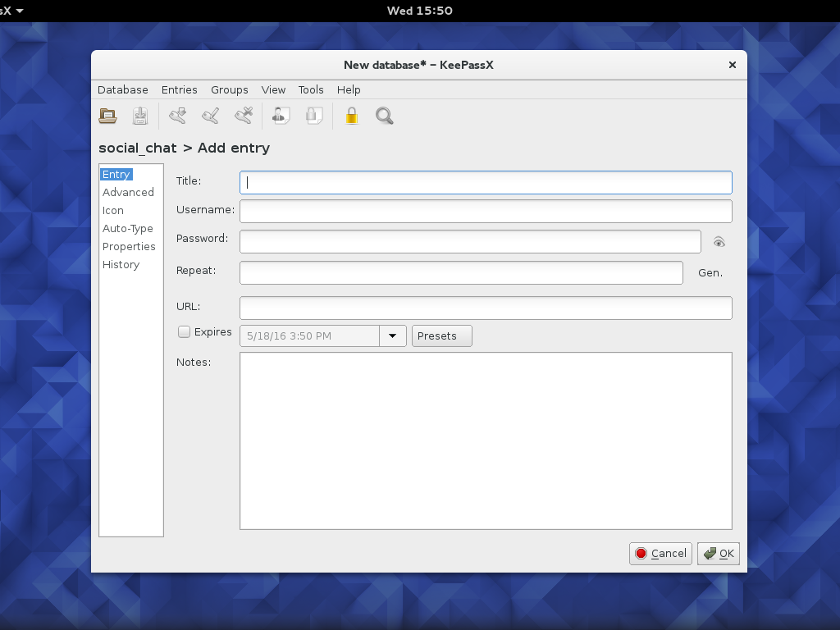Click the Find magnifier toolbar icon
Viewport: 840px width, 630px height.
pyautogui.click(x=384, y=116)
